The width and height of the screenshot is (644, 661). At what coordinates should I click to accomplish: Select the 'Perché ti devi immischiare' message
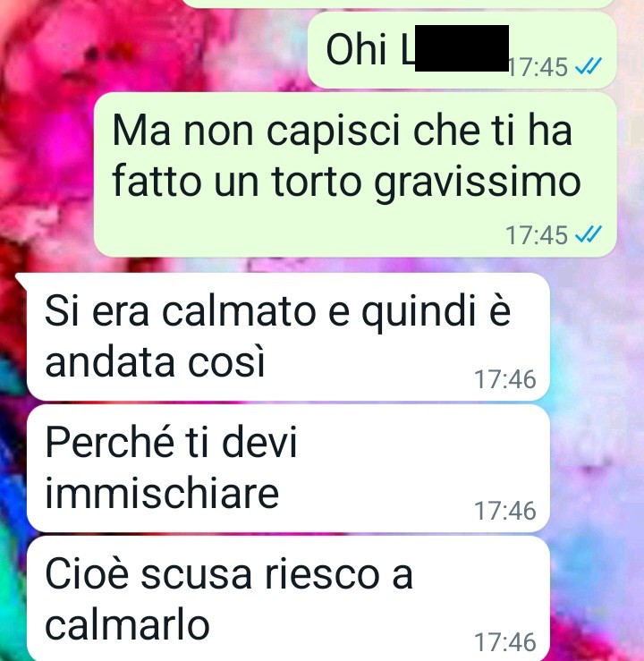point(288,469)
